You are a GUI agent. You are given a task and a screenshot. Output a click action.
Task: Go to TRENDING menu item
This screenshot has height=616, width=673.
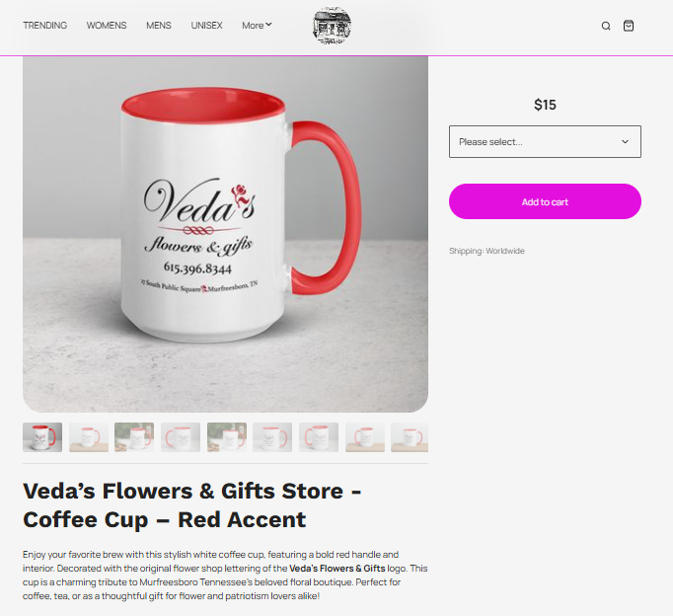(x=45, y=26)
